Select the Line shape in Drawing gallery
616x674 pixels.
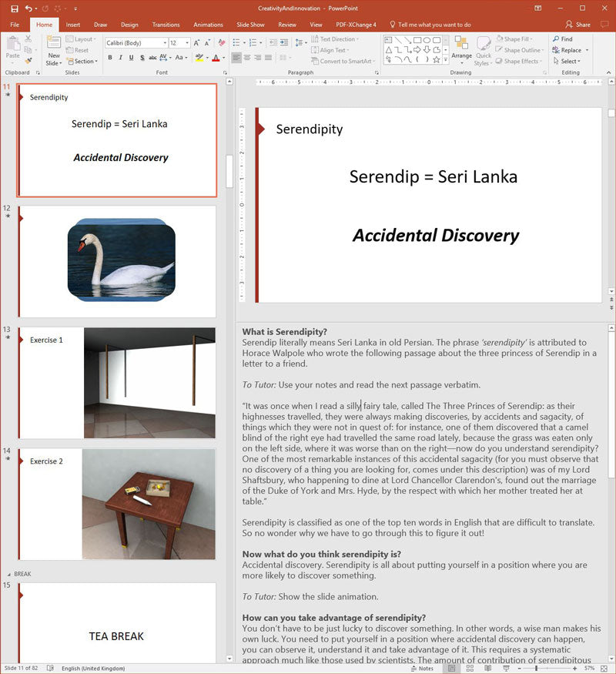point(398,40)
